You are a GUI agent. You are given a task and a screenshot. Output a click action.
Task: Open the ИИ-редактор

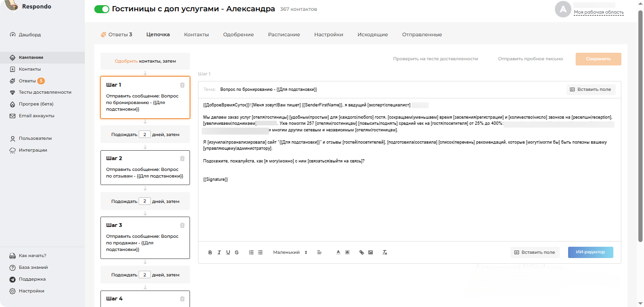click(x=590, y=252)
